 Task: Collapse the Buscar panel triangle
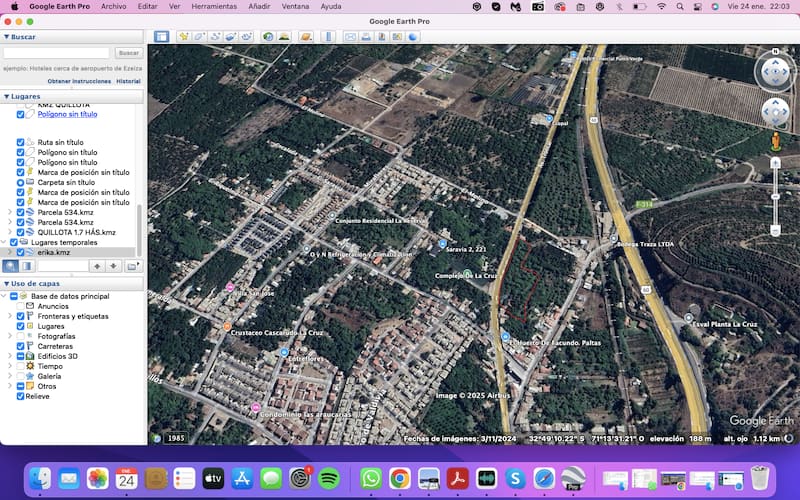tap(7, 37)
